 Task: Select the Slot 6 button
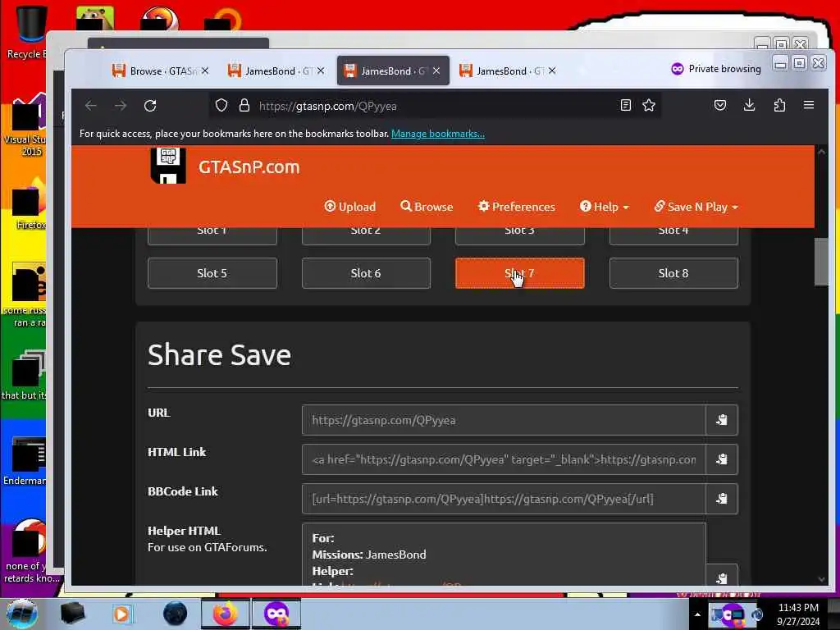(x=366, y=273)
